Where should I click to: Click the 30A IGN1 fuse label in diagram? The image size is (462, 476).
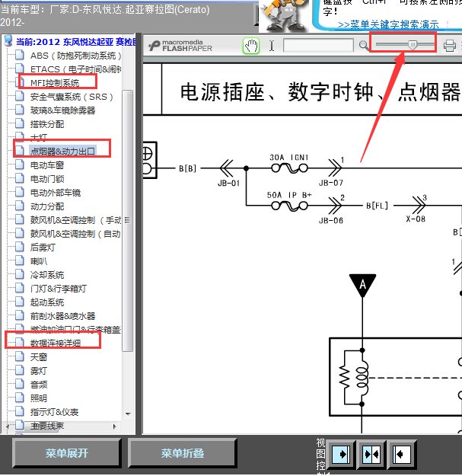click(289, 158)
